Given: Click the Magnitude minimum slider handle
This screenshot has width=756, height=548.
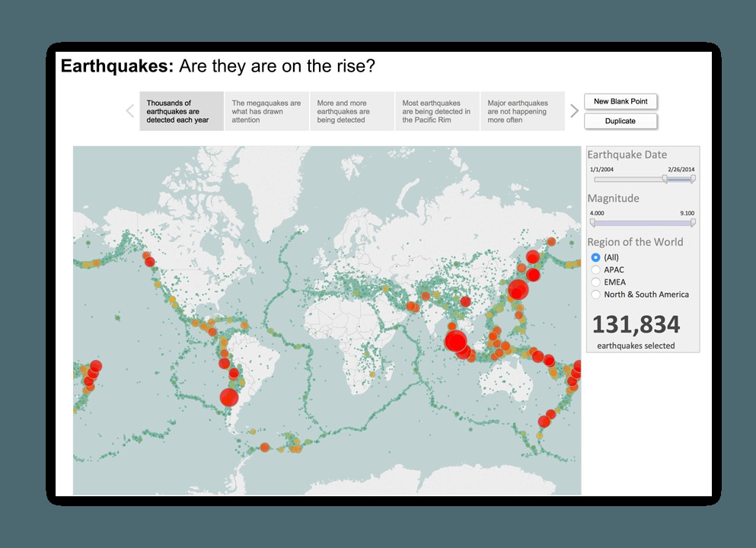Looking at the screenshot, I should [x=592, y=223].
